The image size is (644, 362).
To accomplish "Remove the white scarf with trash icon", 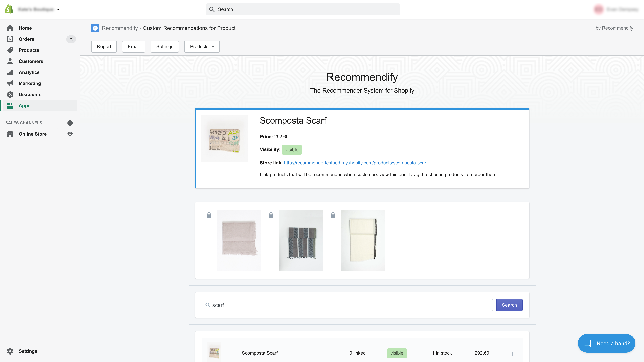I will tap(333, 215).
